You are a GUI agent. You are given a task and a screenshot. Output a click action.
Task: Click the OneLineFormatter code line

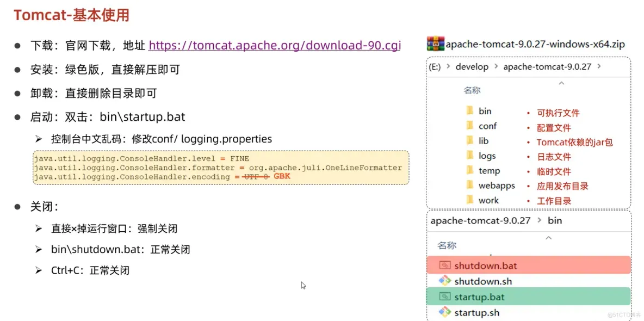click(x=218, y=168)
